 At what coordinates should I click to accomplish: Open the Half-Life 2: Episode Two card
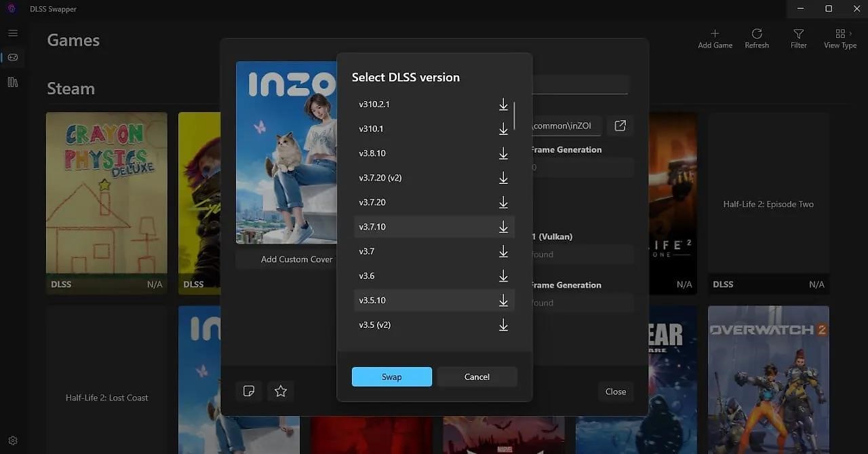pos(768,203)
